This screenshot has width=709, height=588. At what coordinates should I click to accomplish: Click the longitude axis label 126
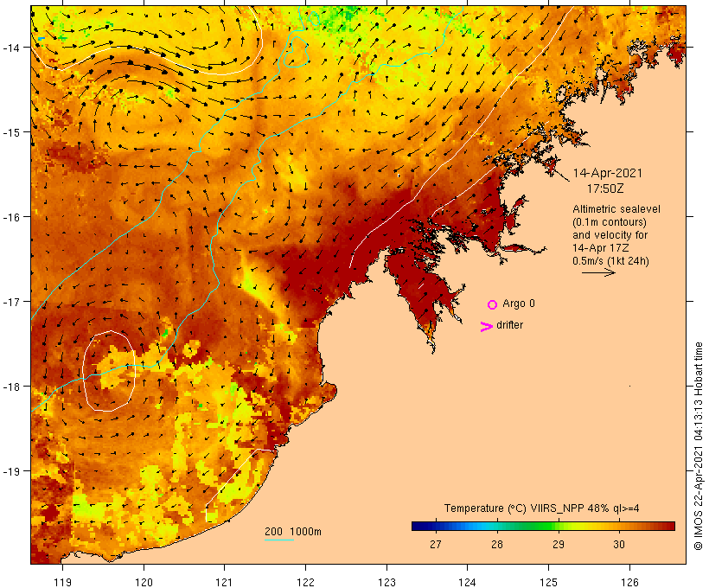click(x=629, y=582)
